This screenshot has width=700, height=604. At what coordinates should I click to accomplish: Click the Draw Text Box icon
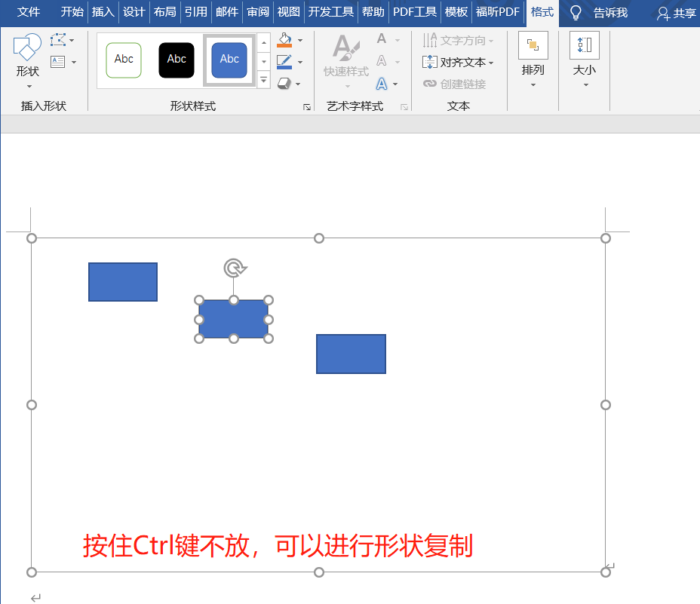pos(58,62)
